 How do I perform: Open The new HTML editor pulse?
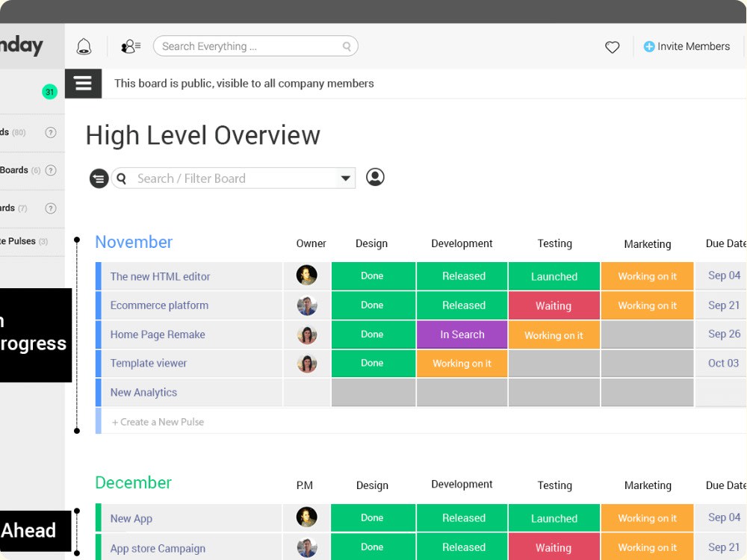[x=160, y=276]
